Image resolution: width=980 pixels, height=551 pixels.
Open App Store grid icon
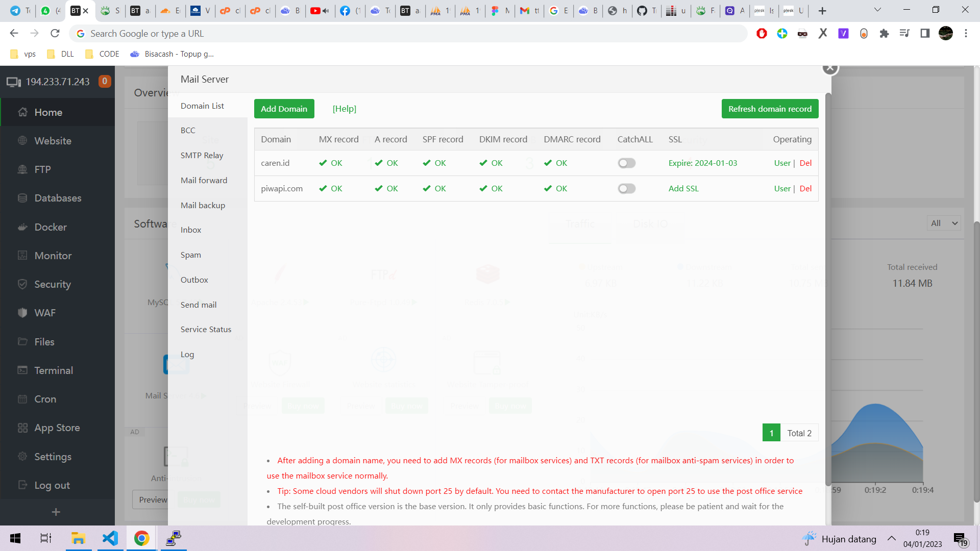point(22,428)
